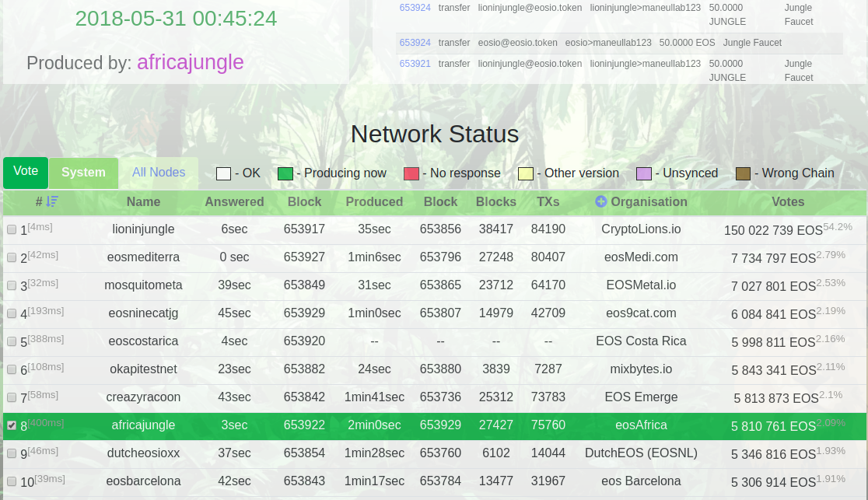Click the mosquitometa name cell

coord(143,285)
